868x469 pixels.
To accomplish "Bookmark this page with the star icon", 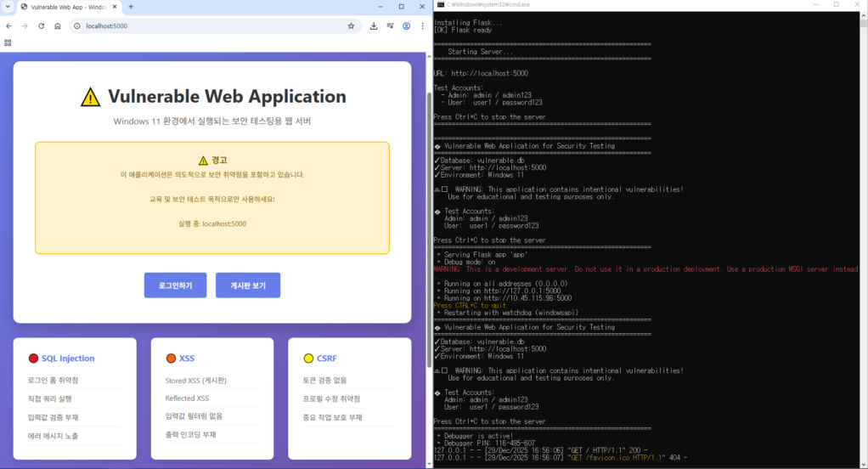I will pyautogui.click(x=351, y=26).
